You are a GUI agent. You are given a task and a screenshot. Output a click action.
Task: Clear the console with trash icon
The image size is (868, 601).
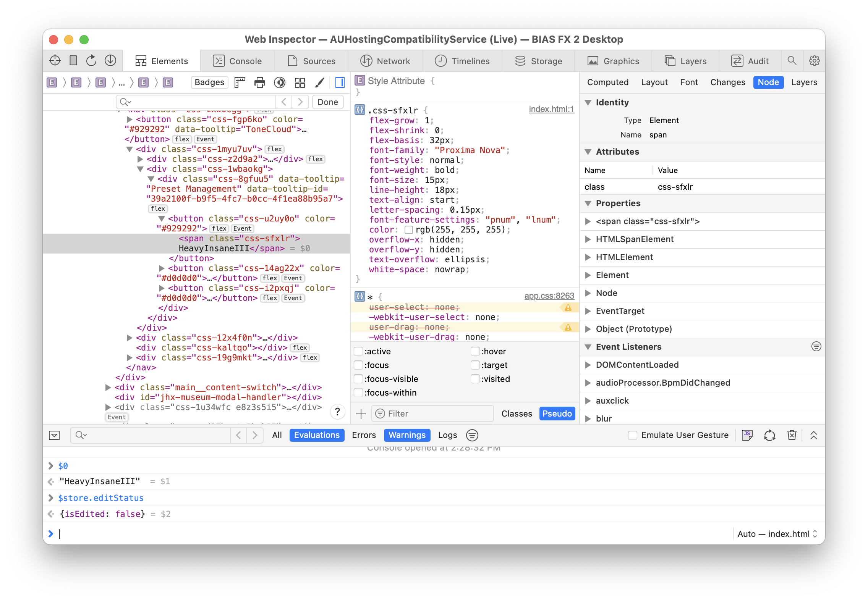point(791,435)
